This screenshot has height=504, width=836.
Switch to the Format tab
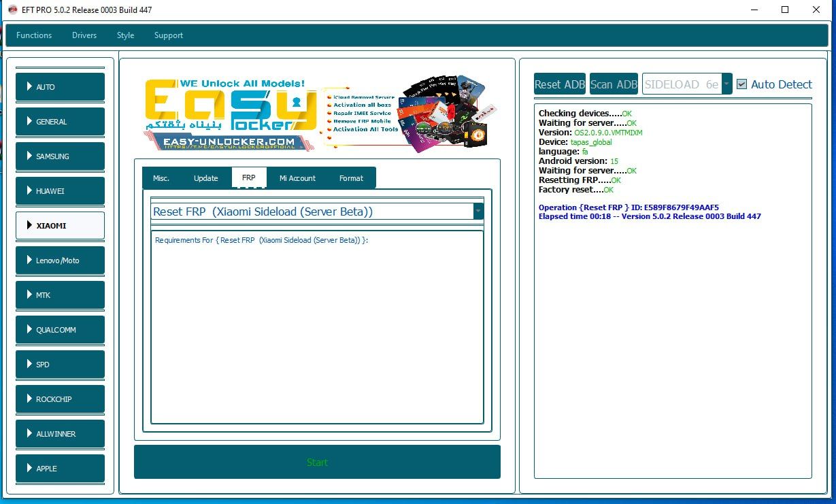pyautogui.click(x=351, y=178)
